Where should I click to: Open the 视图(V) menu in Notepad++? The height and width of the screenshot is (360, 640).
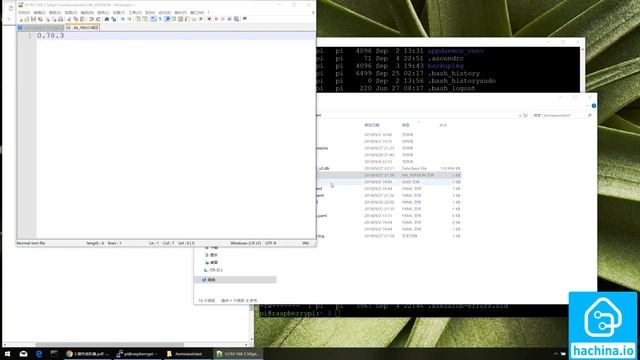coord(71,13)
